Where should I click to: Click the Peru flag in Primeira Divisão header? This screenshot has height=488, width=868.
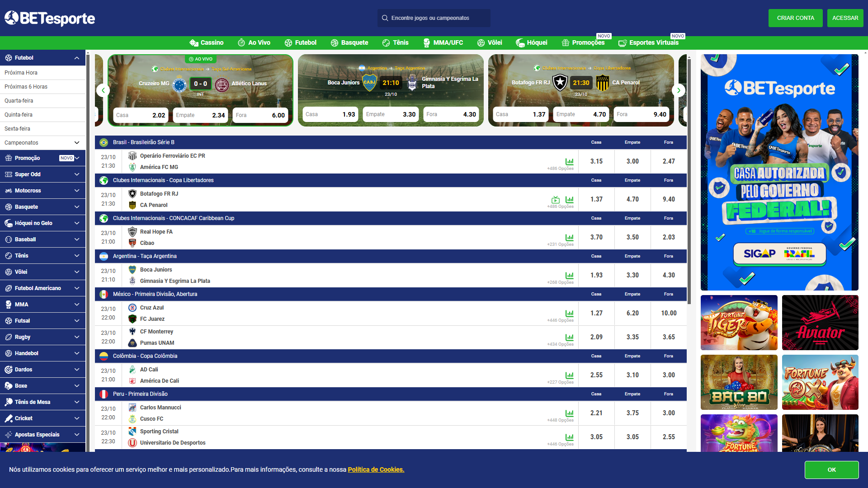(104, 394)
